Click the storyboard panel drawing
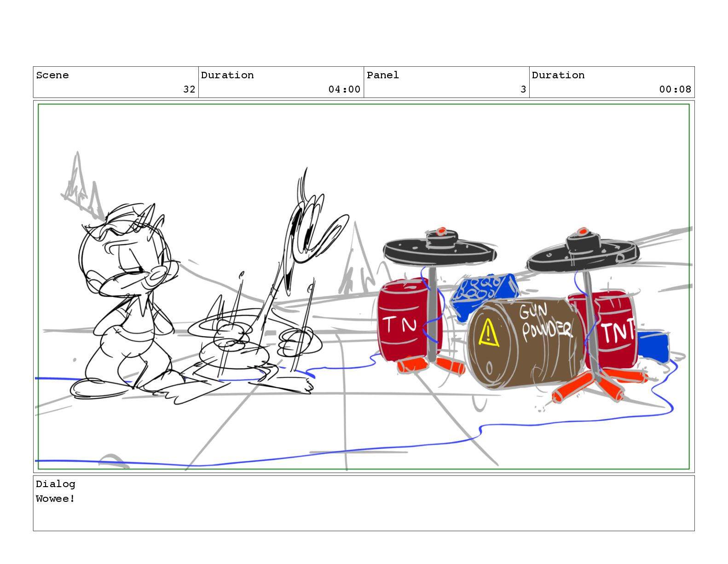The image size is (728, 564). click(x=364, y=286)
